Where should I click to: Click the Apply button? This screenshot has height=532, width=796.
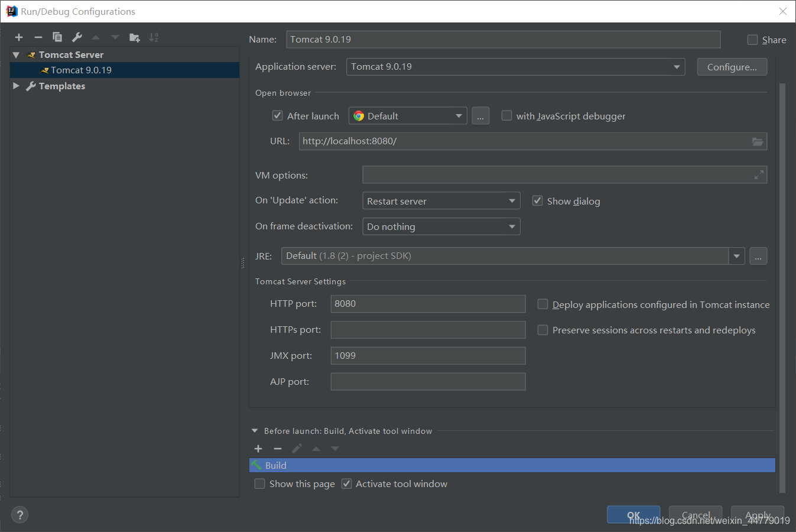click(758, 515)
